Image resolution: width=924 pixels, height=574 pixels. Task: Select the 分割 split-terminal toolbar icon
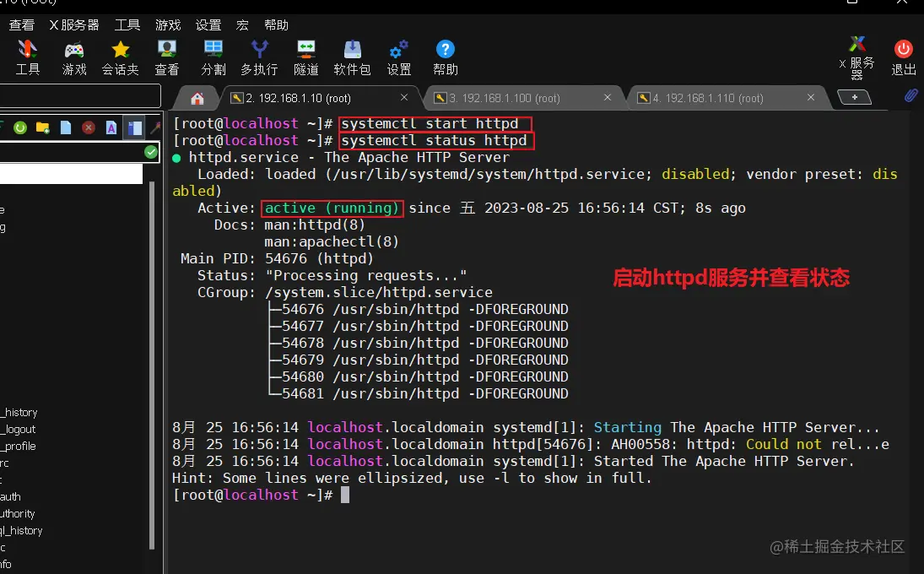213,57
